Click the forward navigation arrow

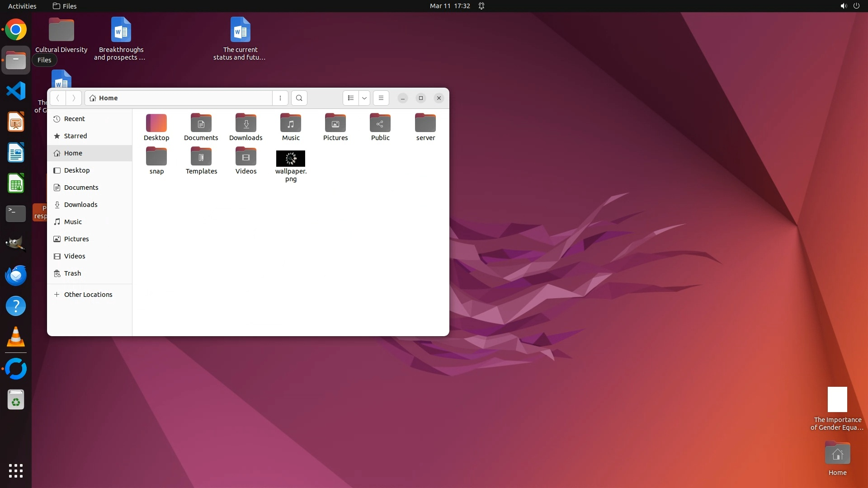point(74,98)
